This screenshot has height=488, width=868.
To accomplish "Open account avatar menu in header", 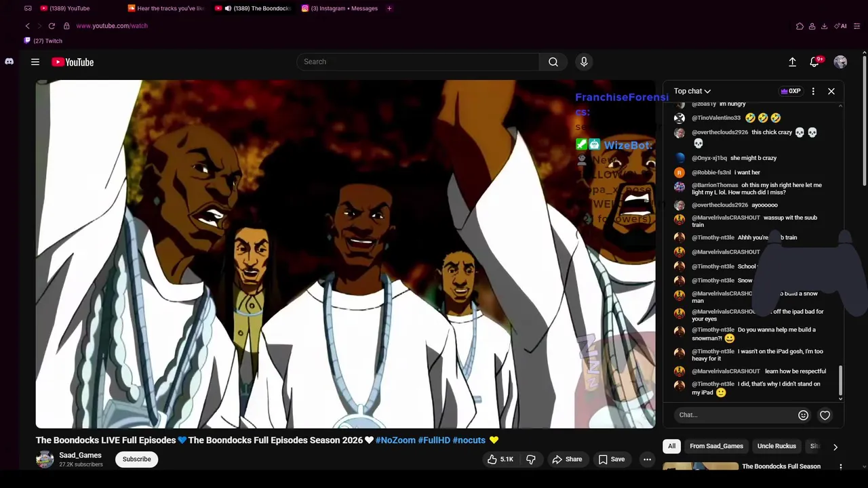I will point(840,62).
